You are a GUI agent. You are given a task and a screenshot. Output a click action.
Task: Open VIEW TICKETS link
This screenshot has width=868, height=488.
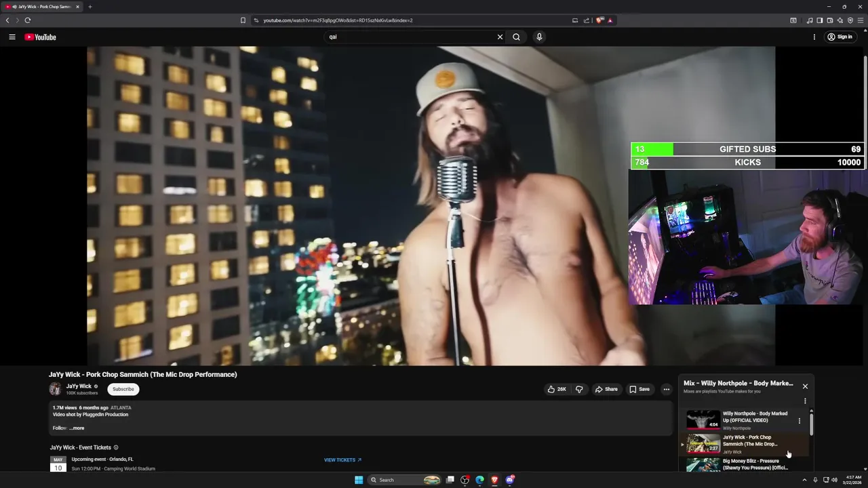pos(342,460)
